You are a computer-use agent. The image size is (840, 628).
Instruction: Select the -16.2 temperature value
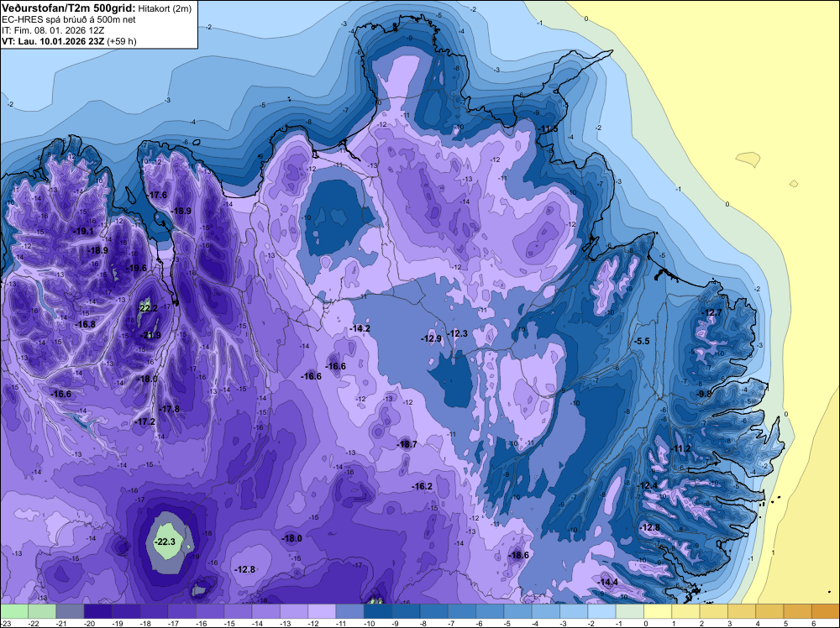click(x=423, y=486)
